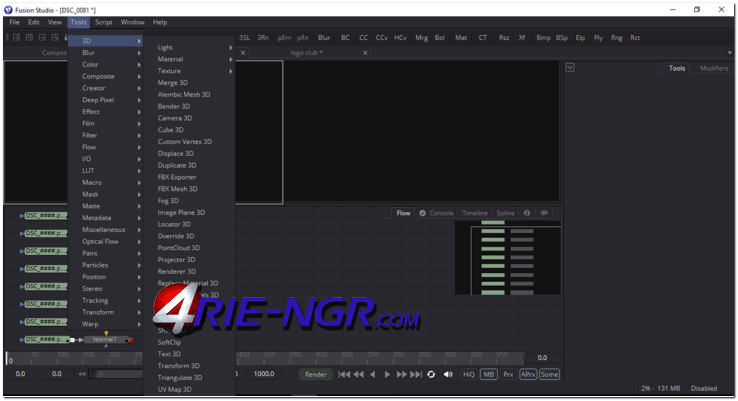Select the Normal7 node in flow
The height and width of the screenshot is (401, 738).
tap(105, 339)
